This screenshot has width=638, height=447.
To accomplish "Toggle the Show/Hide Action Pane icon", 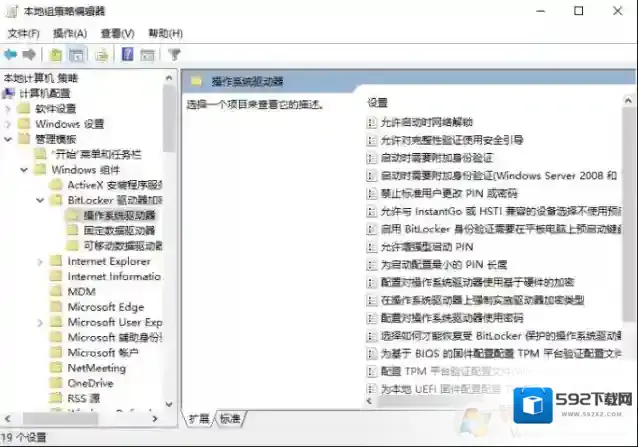I will pos(147,54).
